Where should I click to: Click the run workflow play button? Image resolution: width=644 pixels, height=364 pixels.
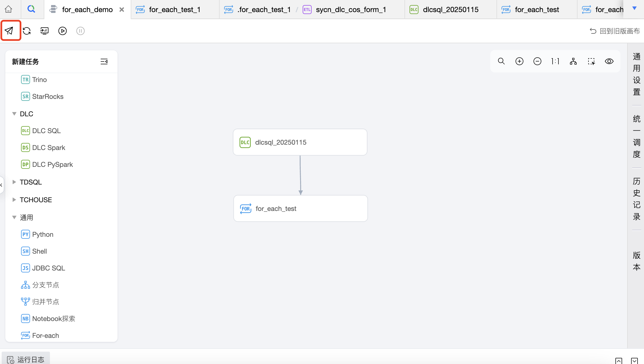pos(62,31)
